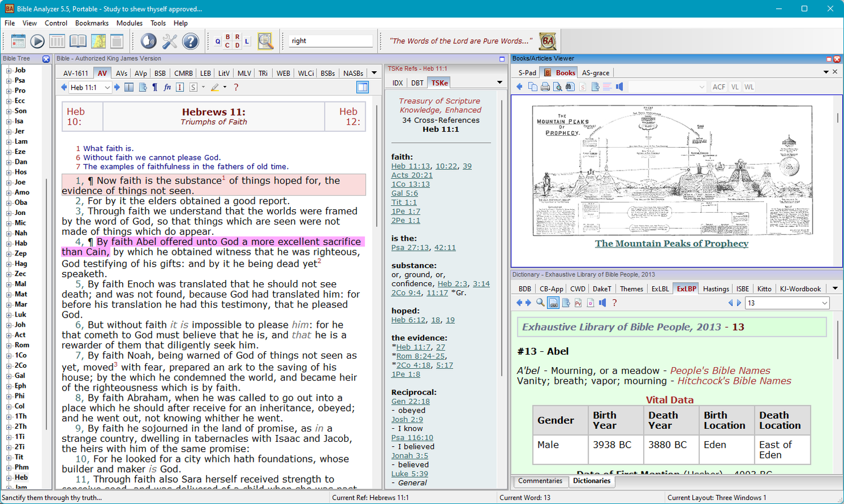Expand the Rom node in Bible Tree
The width and height of the screenshot is (844, 504).
tap(9, 346)
